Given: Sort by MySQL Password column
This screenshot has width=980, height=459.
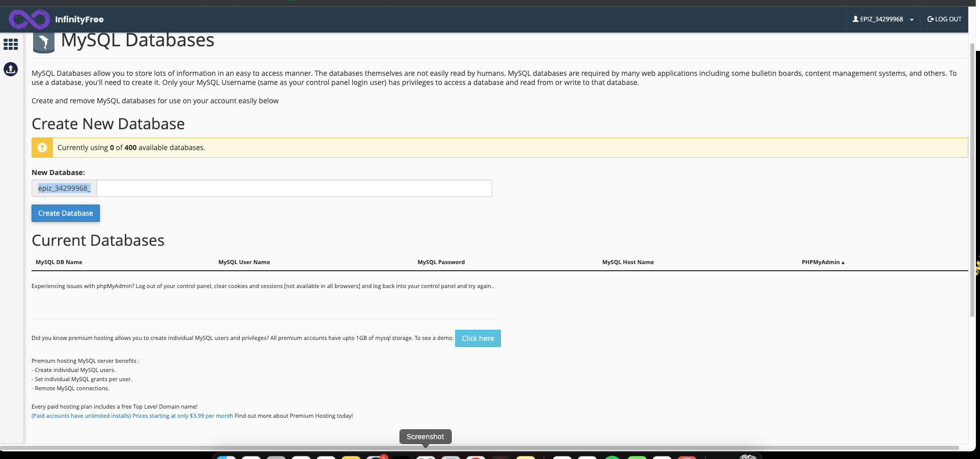Looking at the screenshot, I should [441, 262].
